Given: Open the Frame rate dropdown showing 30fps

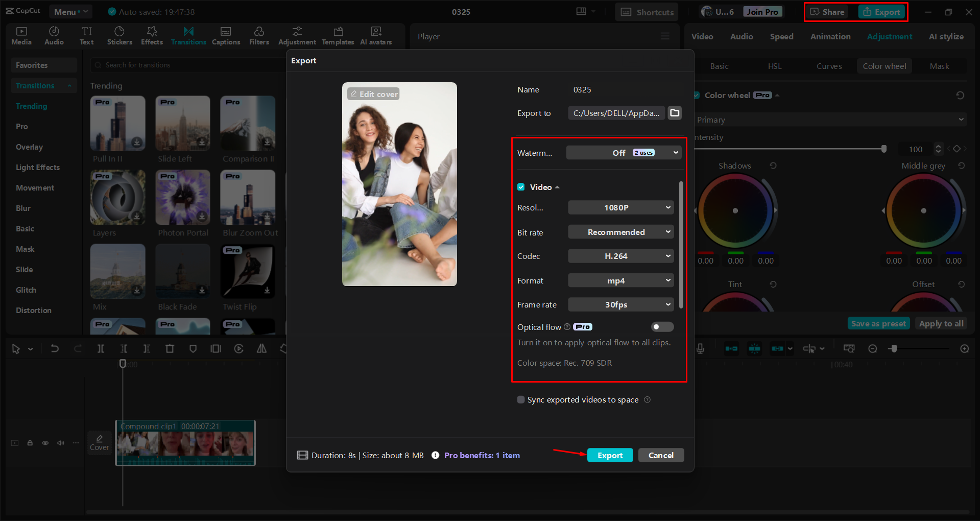Looking at the screenshot, I should click(620, 304).
